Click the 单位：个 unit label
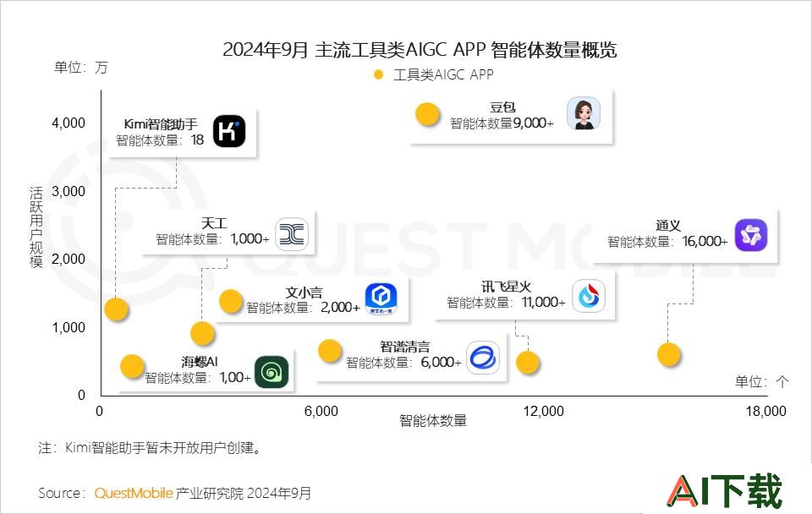The width and height of the screenshot is (812, 514). (761, 382)
